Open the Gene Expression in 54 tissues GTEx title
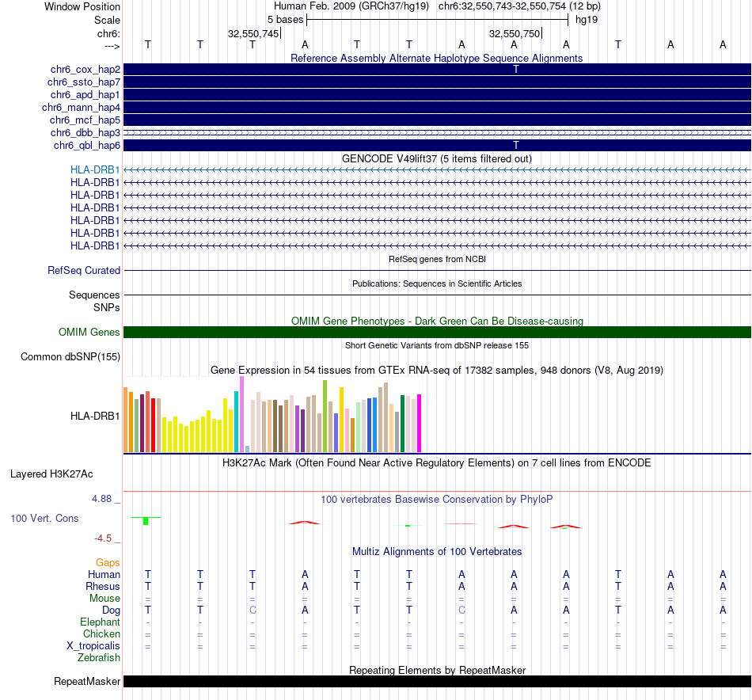The image size is (752, 700). pos(436,371)
